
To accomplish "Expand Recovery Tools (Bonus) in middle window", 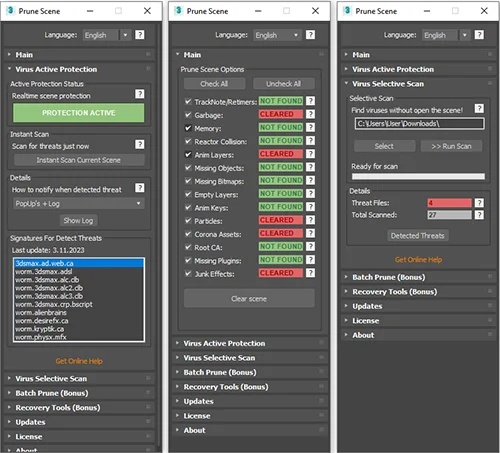I will (249, 387).
